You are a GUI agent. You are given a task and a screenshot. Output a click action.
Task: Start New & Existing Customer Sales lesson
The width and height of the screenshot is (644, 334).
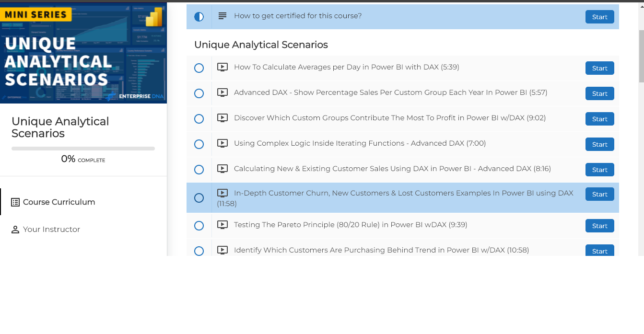pyautogui.click(x=599, y=170)
